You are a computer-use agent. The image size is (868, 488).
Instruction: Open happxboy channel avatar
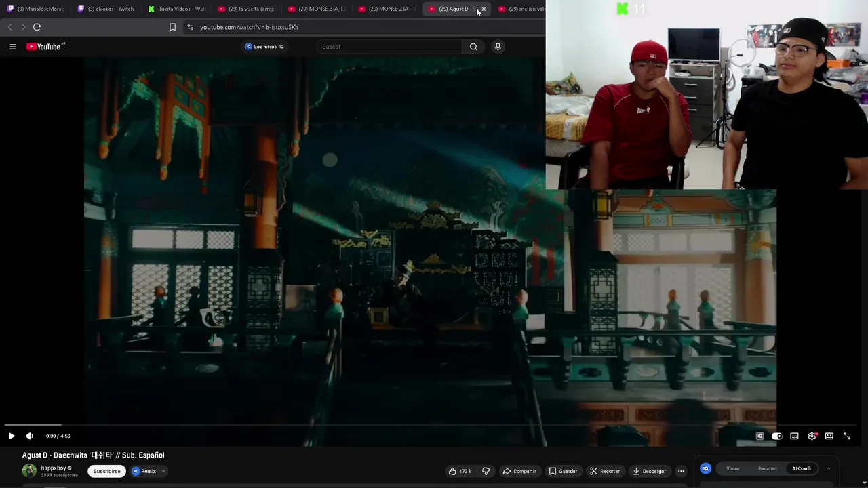point(29,470)
